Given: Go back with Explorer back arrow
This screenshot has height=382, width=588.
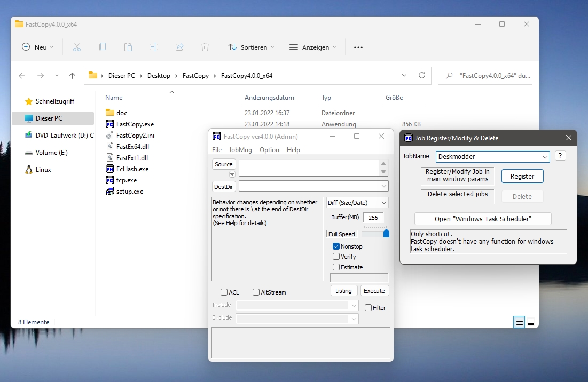Looking at the screenshot, I should tap(22, 76).
